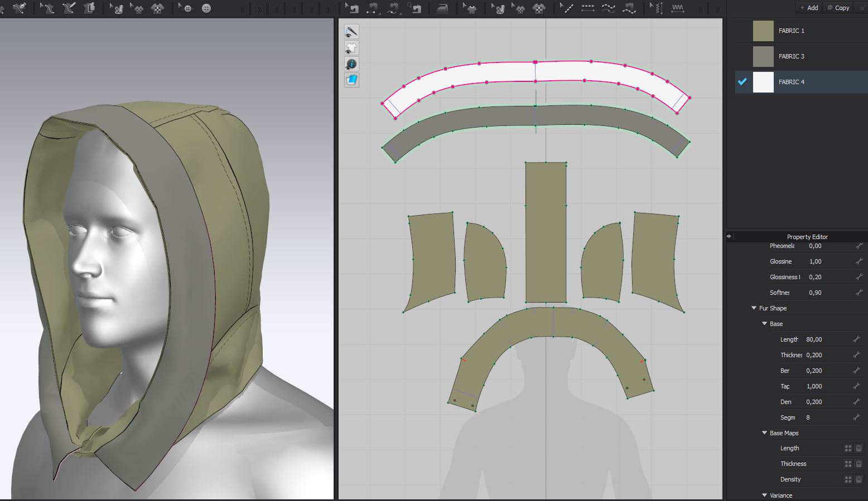Toggle the 2D seamline visibility needle icon

tap(351, 32)
